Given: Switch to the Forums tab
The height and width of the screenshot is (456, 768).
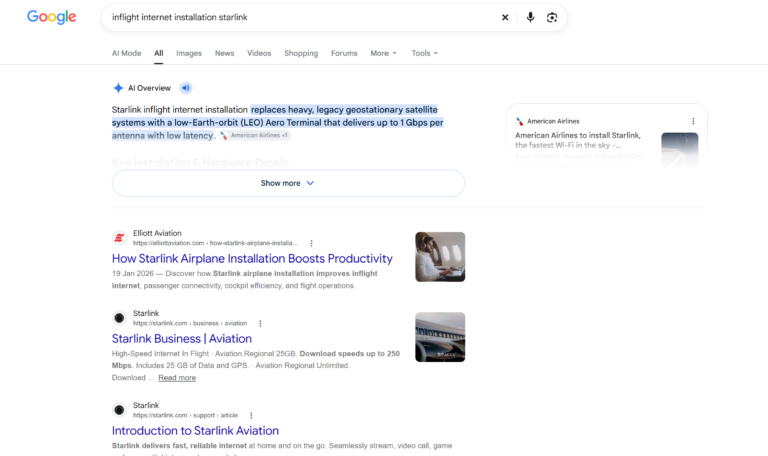Looking at the screenshot, I should coord(344,53).
